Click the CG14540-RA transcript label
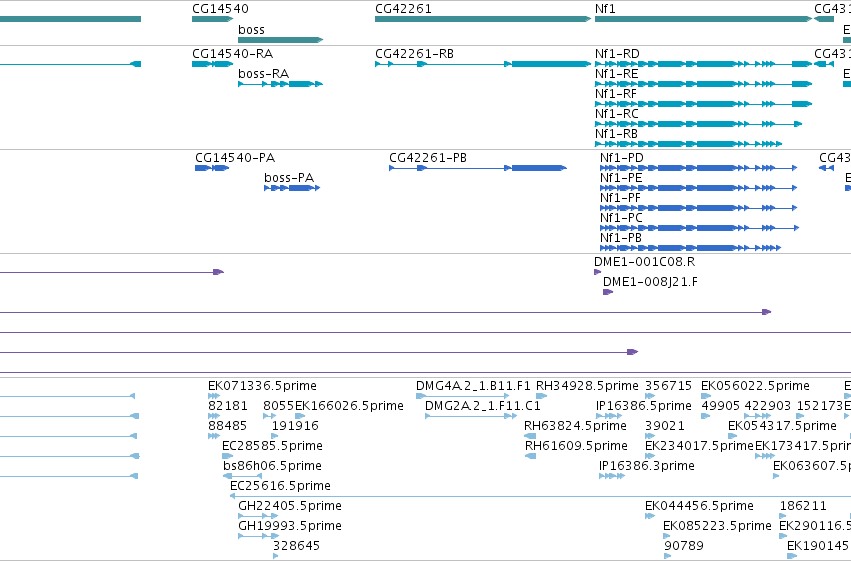851x561 pixels. [x=232, y=54]
